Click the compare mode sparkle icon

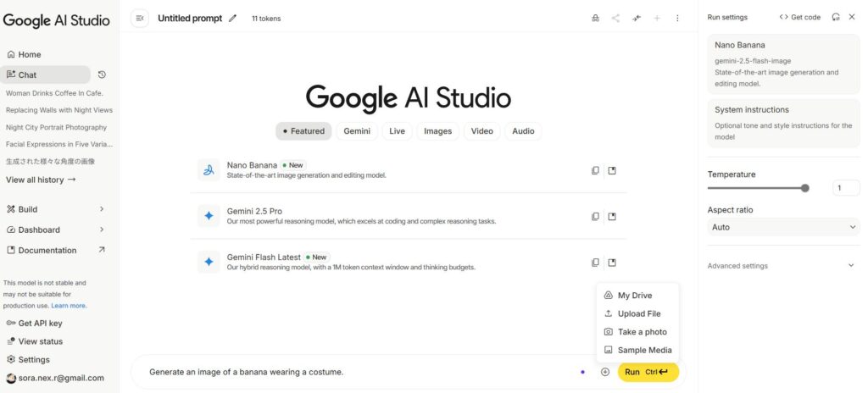(637, 18)
